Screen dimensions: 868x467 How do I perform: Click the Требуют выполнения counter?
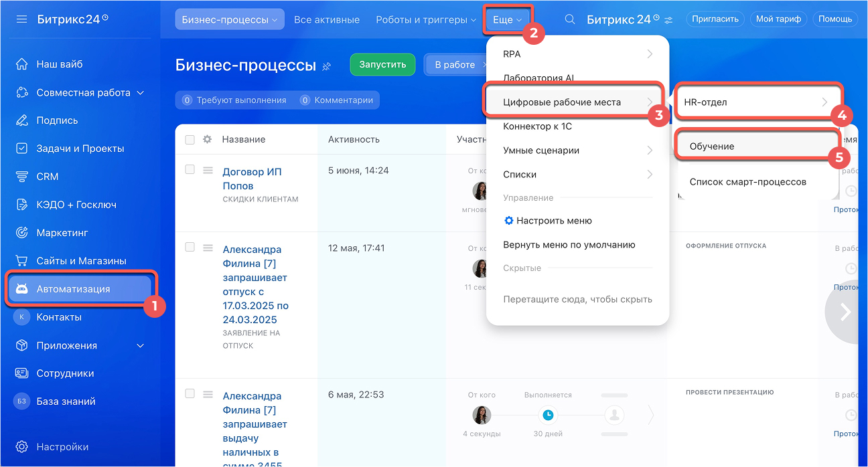234,100
